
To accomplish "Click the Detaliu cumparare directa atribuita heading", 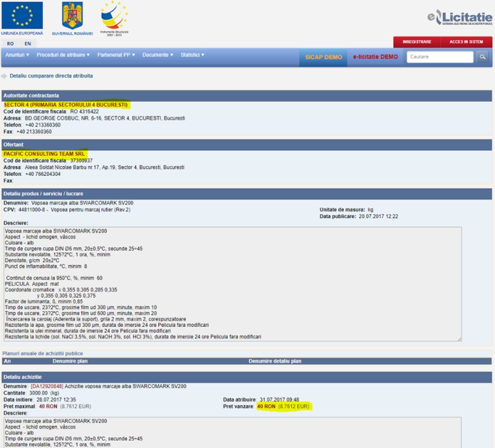I will click(x=51, y=76).
